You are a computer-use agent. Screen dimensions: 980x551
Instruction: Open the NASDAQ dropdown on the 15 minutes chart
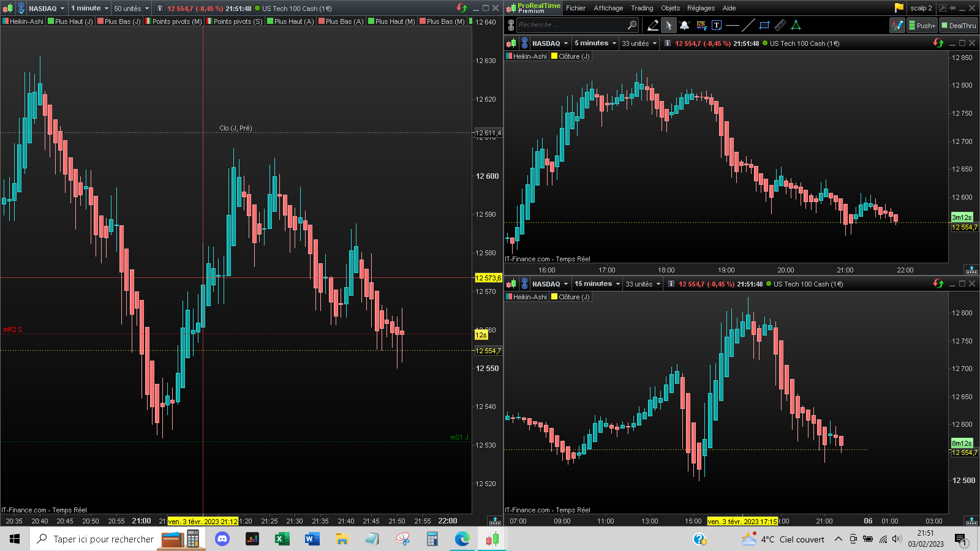(550, 284)
